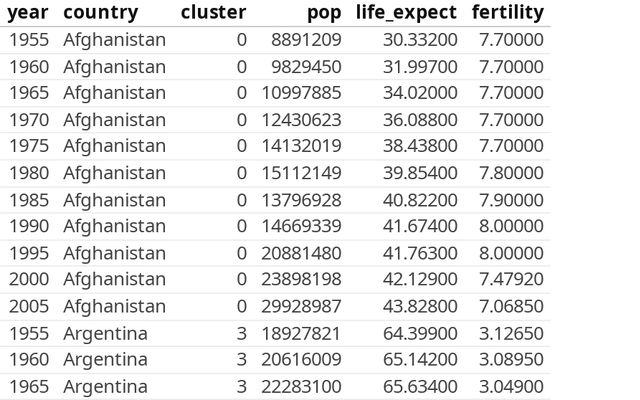The width and height of the screenshot is (640, 400).
Task: Select the population value 29928987
Action: [x=304, y=306]
